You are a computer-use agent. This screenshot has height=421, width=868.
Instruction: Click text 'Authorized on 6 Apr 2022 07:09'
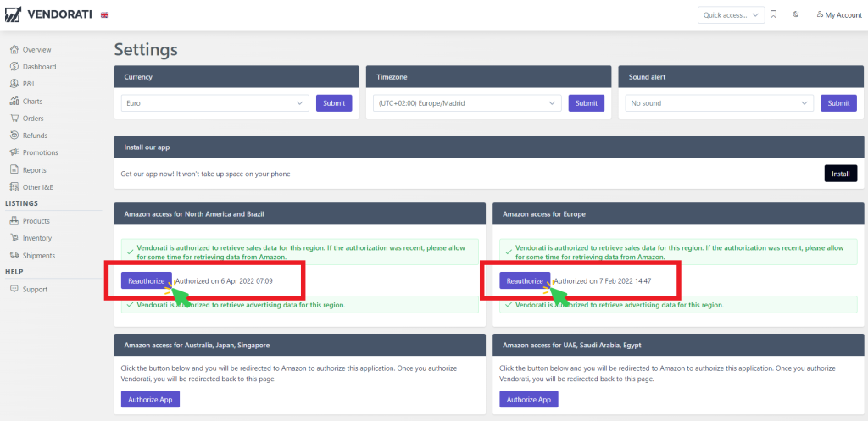coord(224,280)
